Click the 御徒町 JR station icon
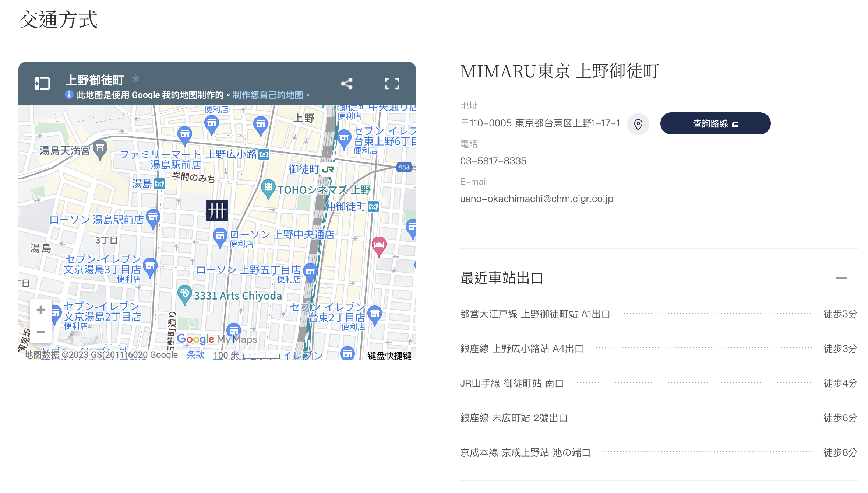The width and height of the screenshot is (868, 493). [328, 169]
